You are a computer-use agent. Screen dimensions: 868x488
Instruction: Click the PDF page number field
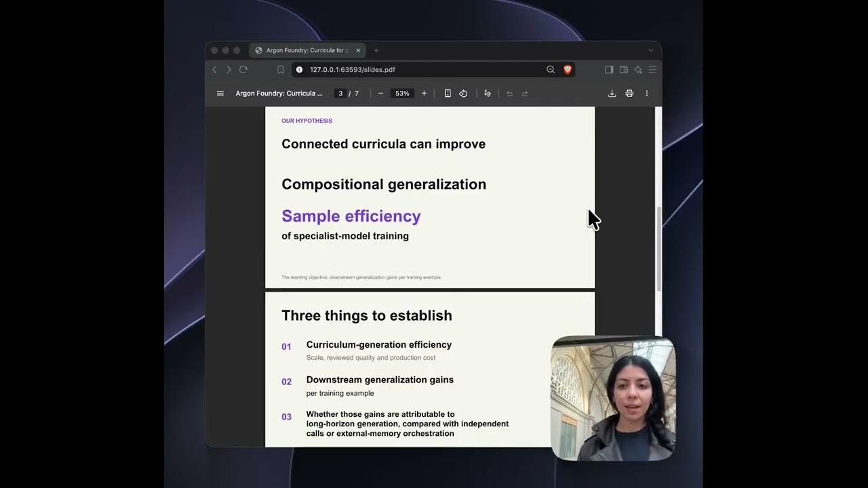pos(340,94)
